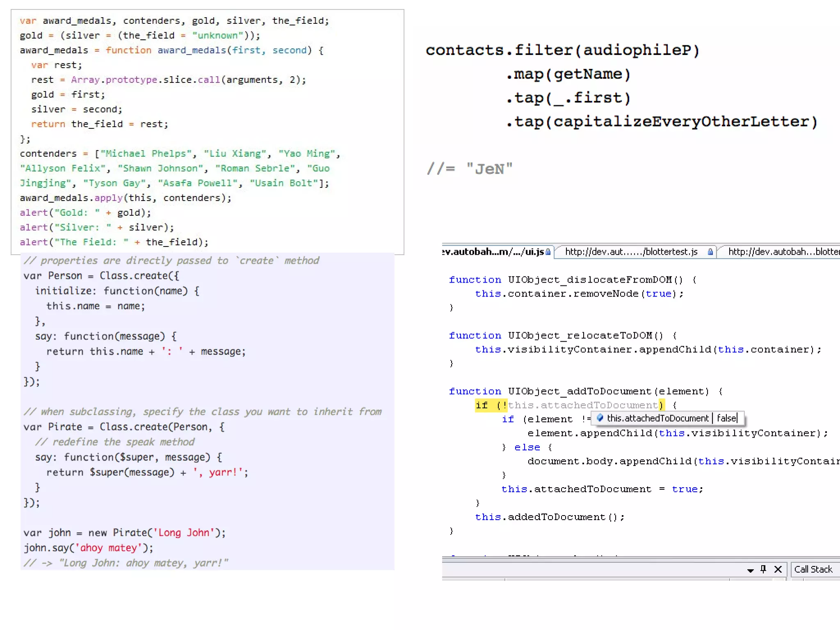Click this.attachedToDocument name in the datatip
This screenshot has height=630, width=840.
(x=657, y=418)
